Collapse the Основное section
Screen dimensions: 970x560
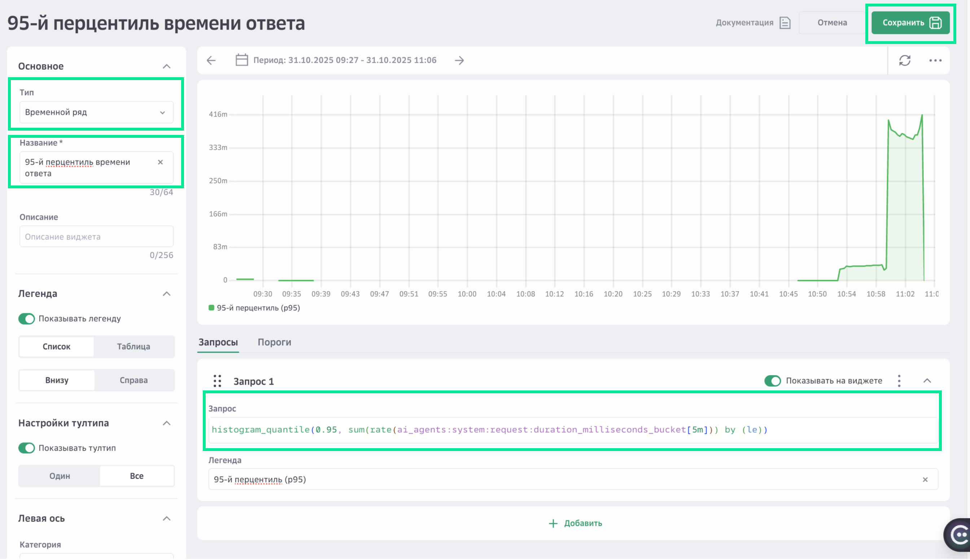[x=167, y=66]
